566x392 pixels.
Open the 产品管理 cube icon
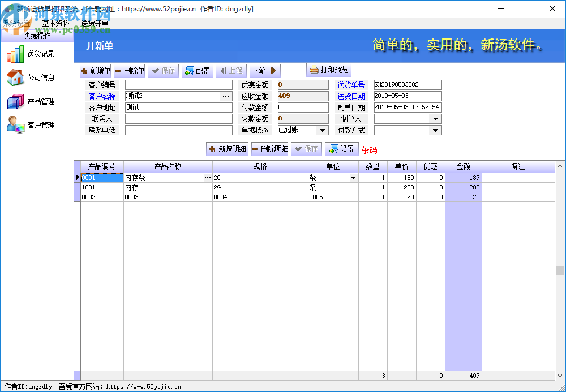[15, 101]
